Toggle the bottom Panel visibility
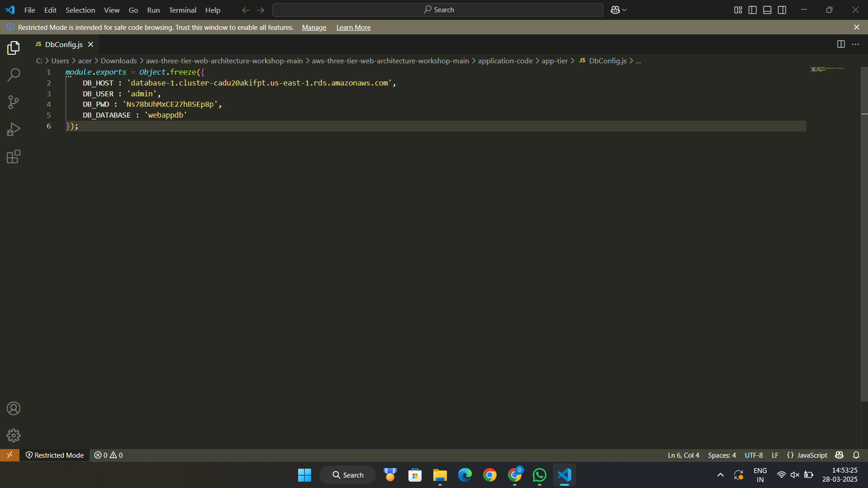 pos(767,10)
